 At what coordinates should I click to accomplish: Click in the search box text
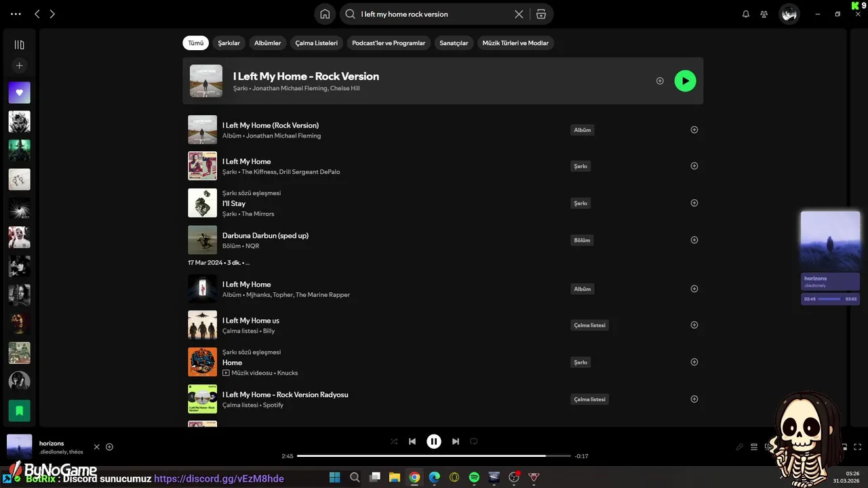tap(404, 14)
